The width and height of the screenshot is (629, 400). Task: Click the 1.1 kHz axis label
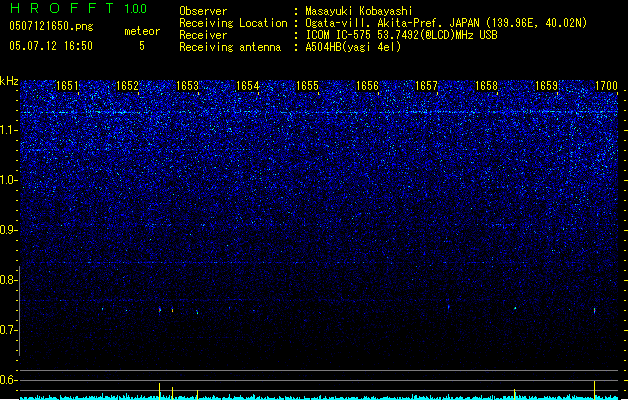[8, 130]
